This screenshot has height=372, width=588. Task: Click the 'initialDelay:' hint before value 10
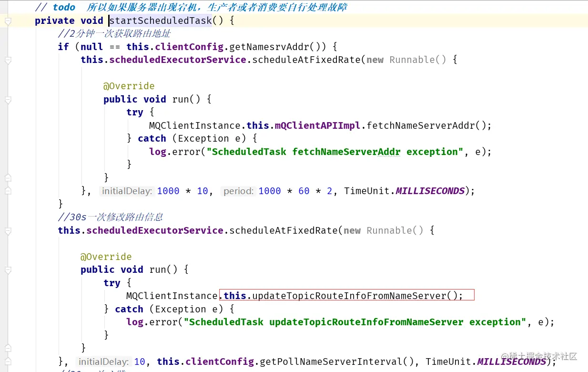coord(104,362)
